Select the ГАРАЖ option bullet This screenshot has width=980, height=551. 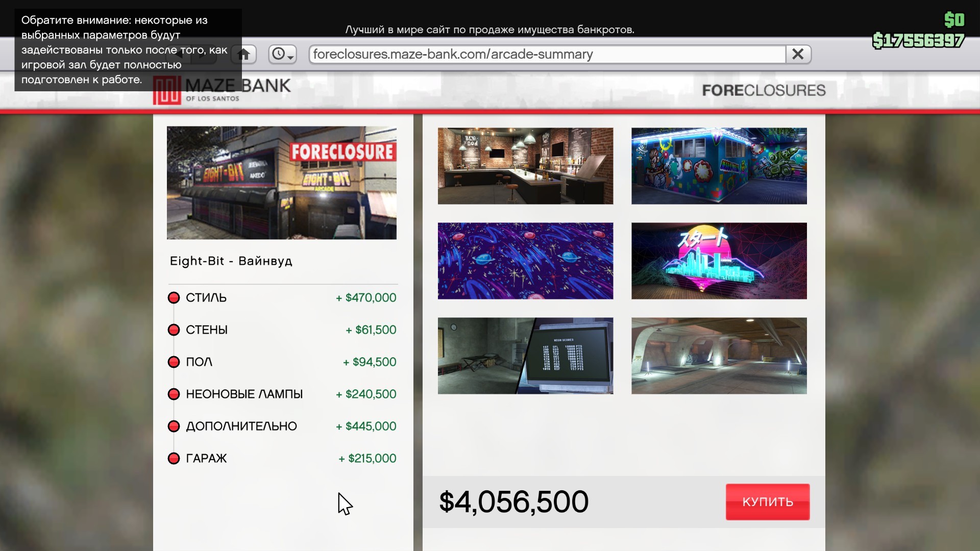pos(174,459)
